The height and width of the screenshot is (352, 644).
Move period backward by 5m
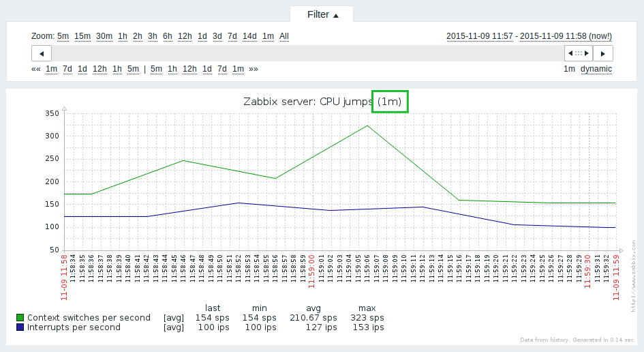click(x=133, y=69)
